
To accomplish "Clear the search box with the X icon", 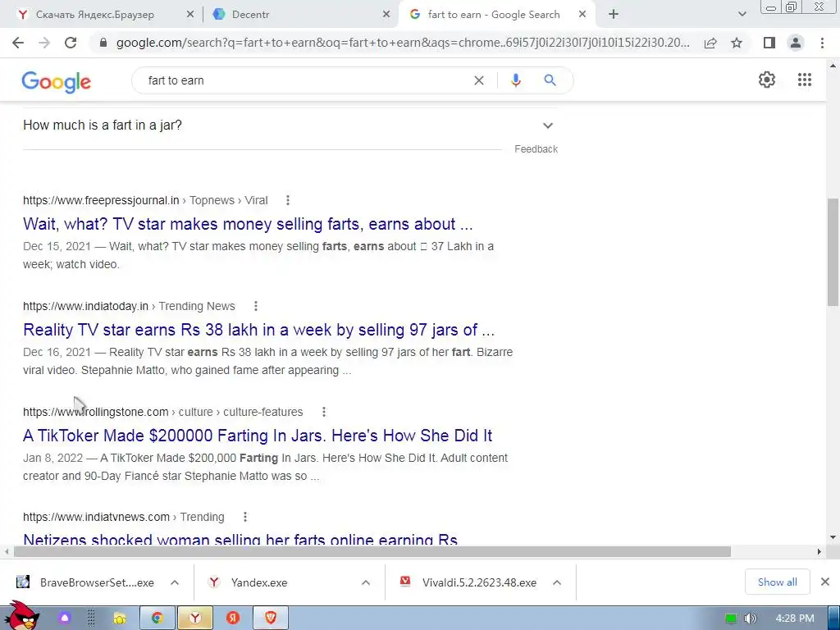I will [x=479, y=80].
